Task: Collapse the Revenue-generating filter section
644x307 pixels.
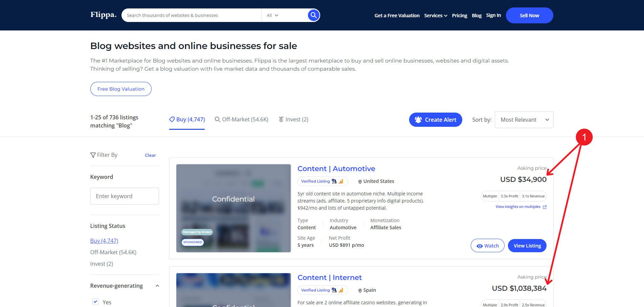Action: pos(157,286)
